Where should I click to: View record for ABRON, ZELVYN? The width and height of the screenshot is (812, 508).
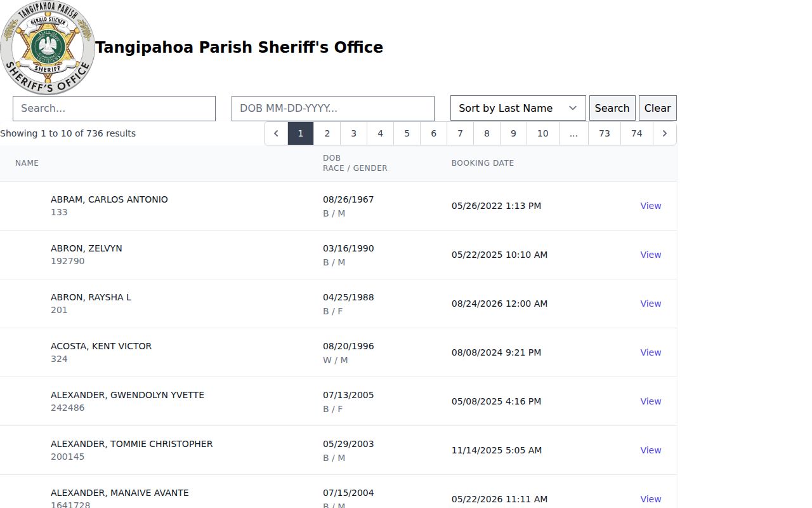coord(651,255)
